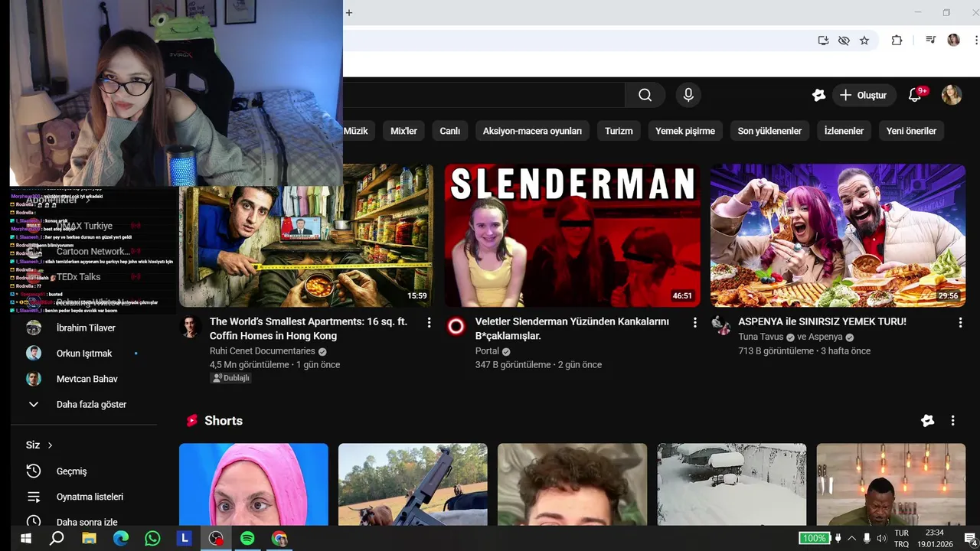Select the Son yüklenenler filter chip
The image size is (980, 551).
(769, 131)
